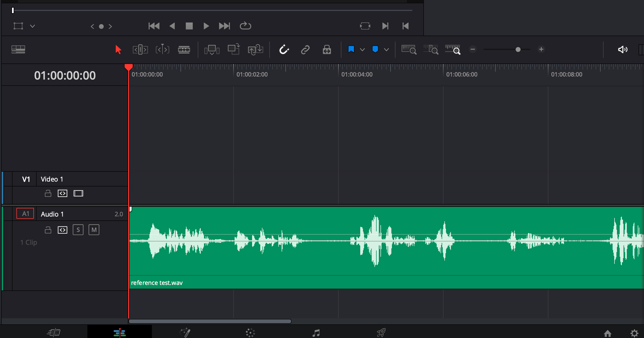Select the Blade edit mode tool
This screenshot has width=644, height=338.
(x=184, y=49)
